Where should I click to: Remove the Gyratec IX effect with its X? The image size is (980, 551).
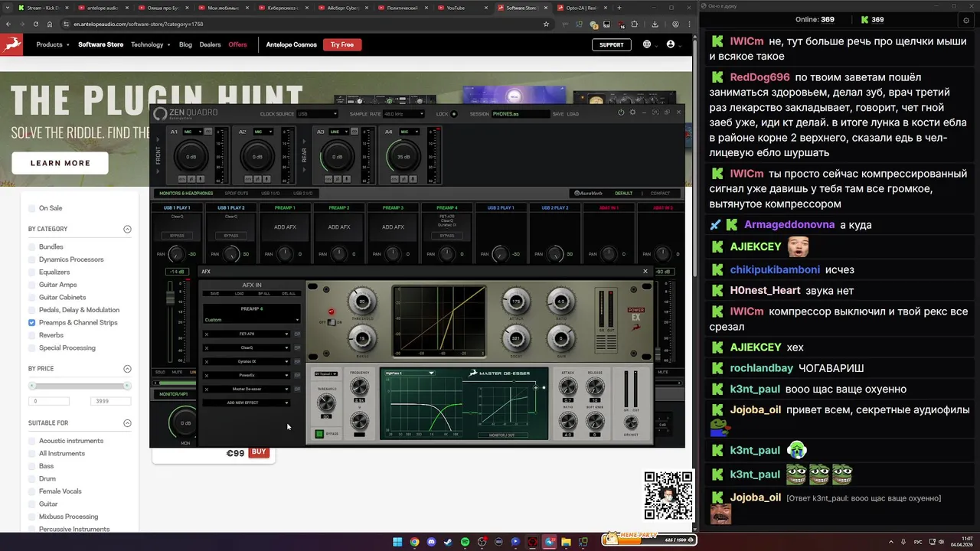207,362
